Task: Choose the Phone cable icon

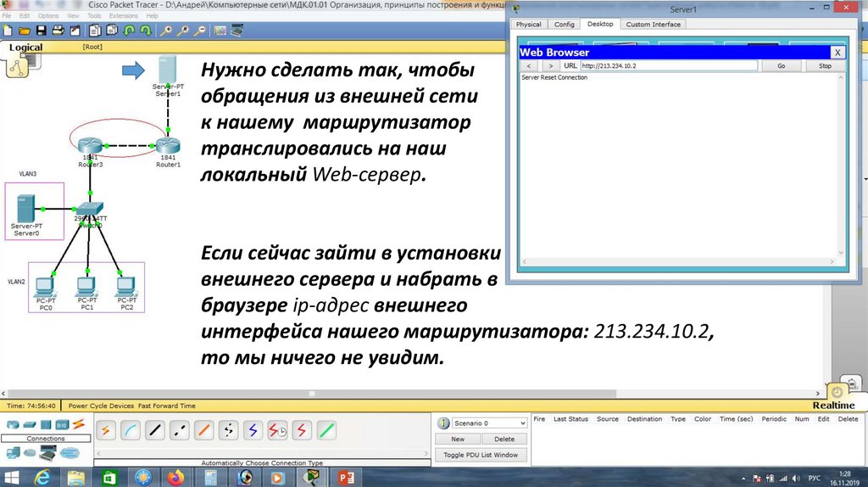Action: point(228,430)
